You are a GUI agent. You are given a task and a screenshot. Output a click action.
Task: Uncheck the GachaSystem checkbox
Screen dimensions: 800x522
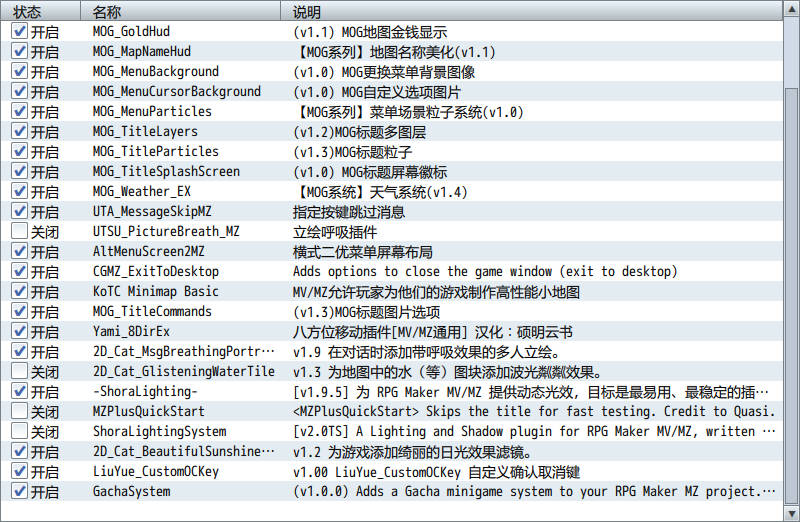pyautogui.click(x=19, y=491)
